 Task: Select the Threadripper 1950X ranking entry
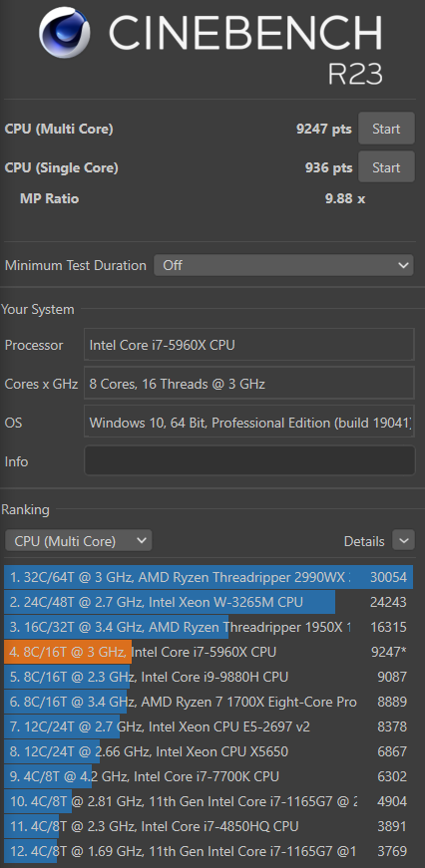(x=209, y=627)
